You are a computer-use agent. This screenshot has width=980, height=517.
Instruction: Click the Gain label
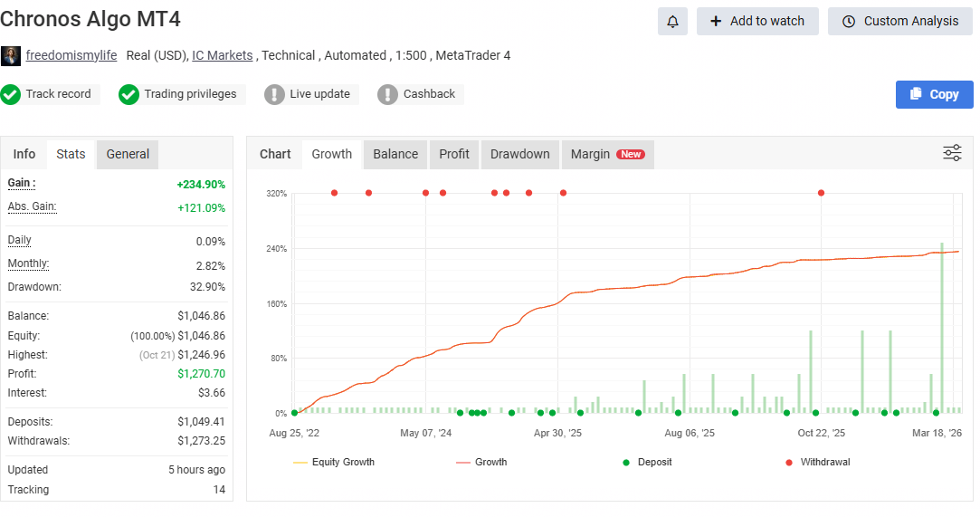click(22, 183)
